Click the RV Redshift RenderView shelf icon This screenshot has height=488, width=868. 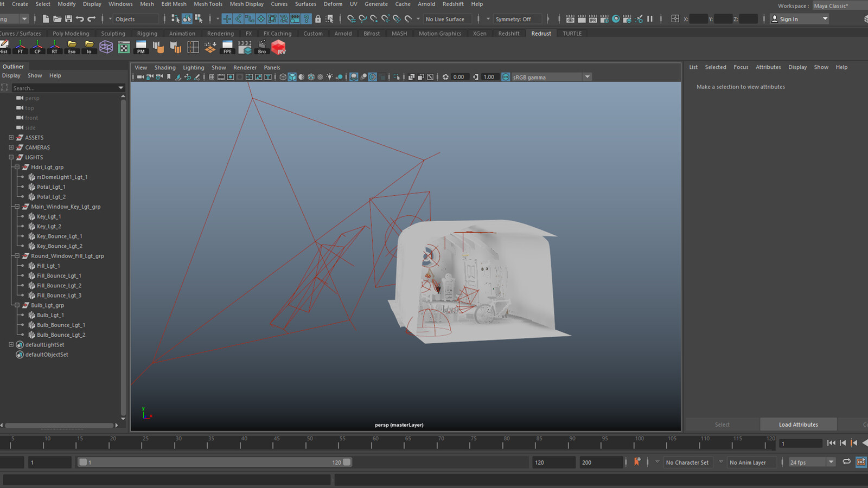(279, 48)
